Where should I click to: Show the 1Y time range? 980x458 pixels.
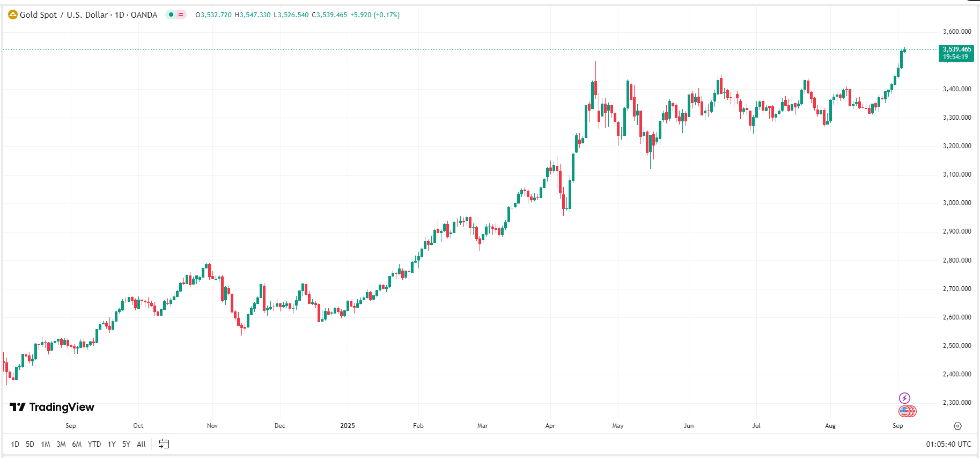(x=112, y=444)
